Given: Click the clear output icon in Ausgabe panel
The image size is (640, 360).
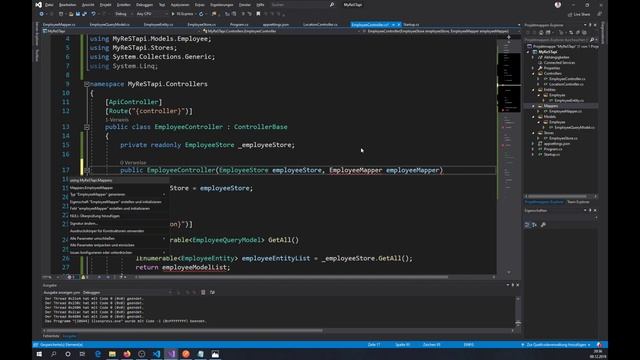Looking at the screenshot, I should click(x=203, y=293).
